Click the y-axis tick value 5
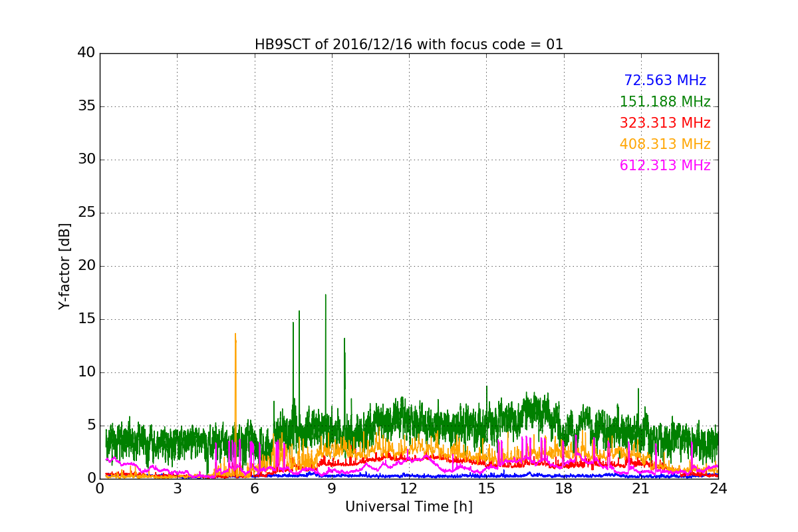Viewport: 798px width, 532px height. click(x=90, y=426)
